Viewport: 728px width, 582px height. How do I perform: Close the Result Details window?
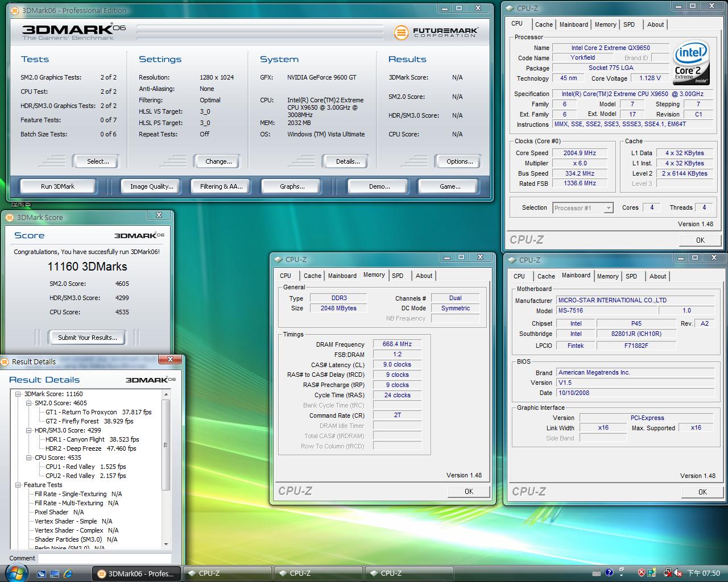click(169, 359)
